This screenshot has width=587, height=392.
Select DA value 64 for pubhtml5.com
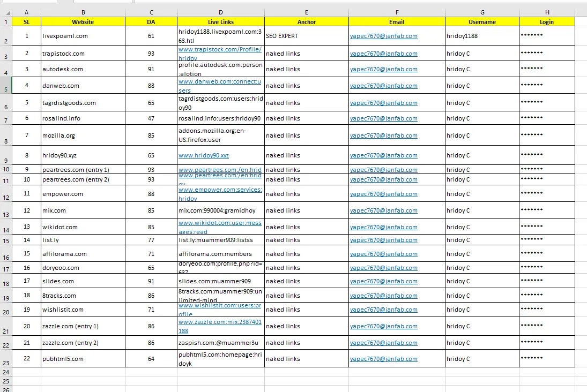[151, 359]
